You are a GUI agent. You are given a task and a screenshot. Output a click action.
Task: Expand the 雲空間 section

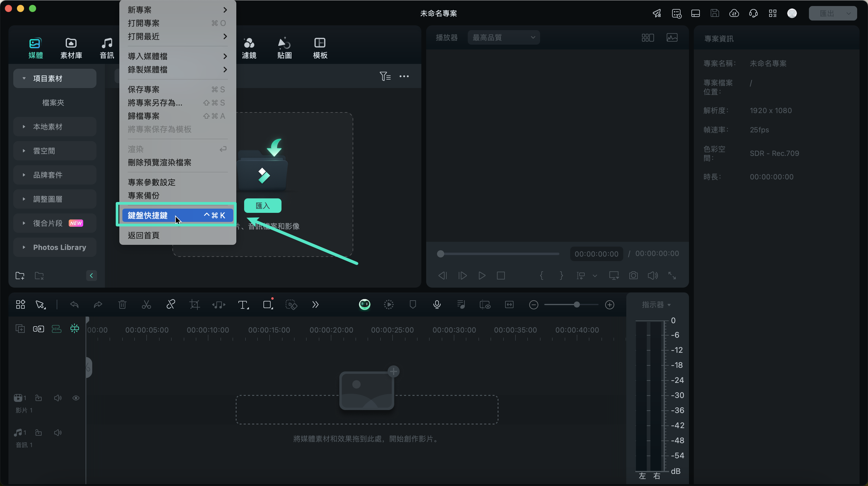coord(55,151)
